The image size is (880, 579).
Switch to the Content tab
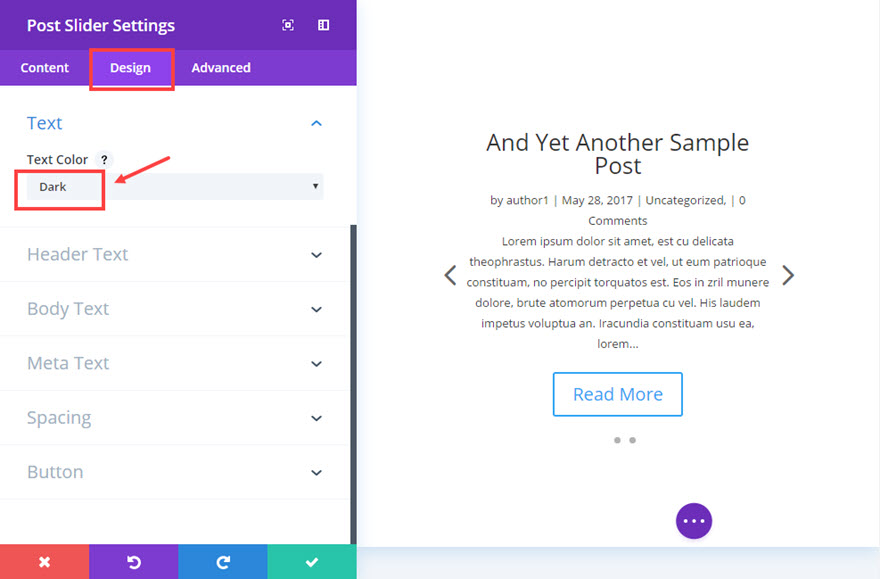point(45,68)
